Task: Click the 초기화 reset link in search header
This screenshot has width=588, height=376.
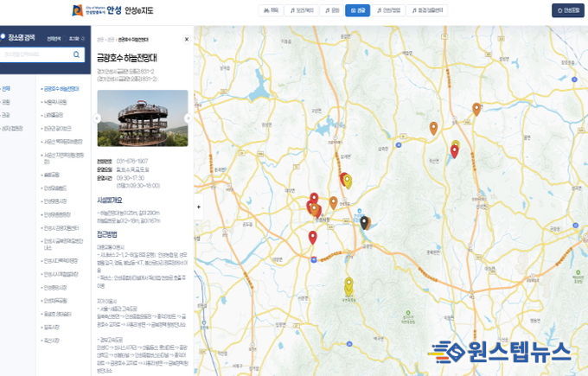Action: point(73,39)
